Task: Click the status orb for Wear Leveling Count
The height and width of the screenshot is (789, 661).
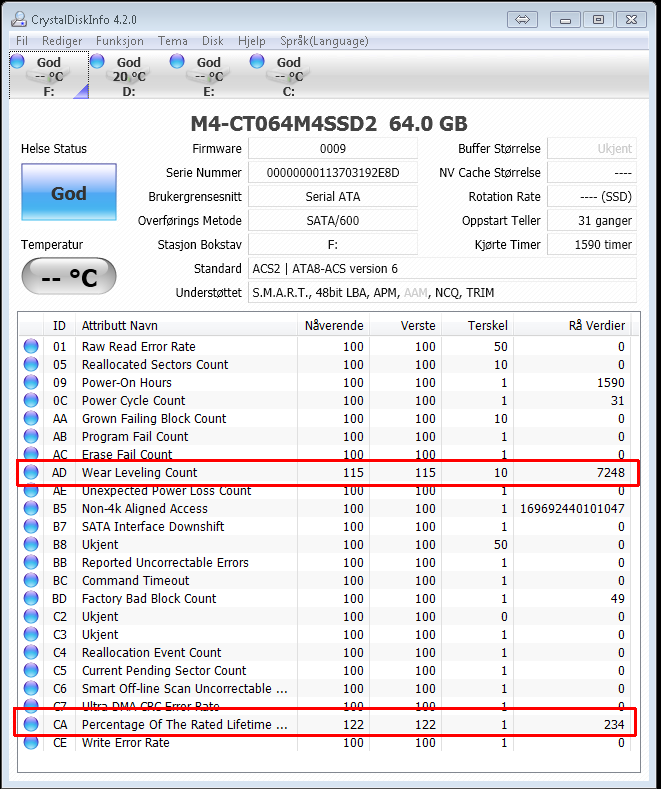Action: point(31,472)
